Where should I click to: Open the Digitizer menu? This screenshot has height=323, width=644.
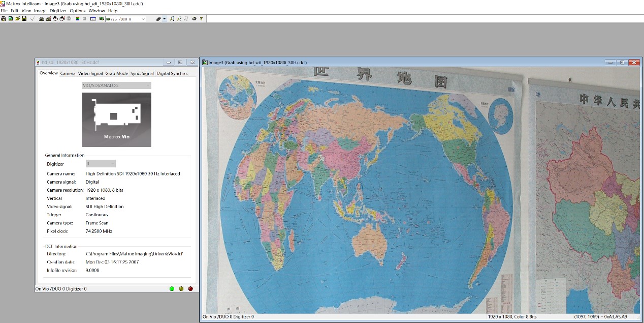58,11
